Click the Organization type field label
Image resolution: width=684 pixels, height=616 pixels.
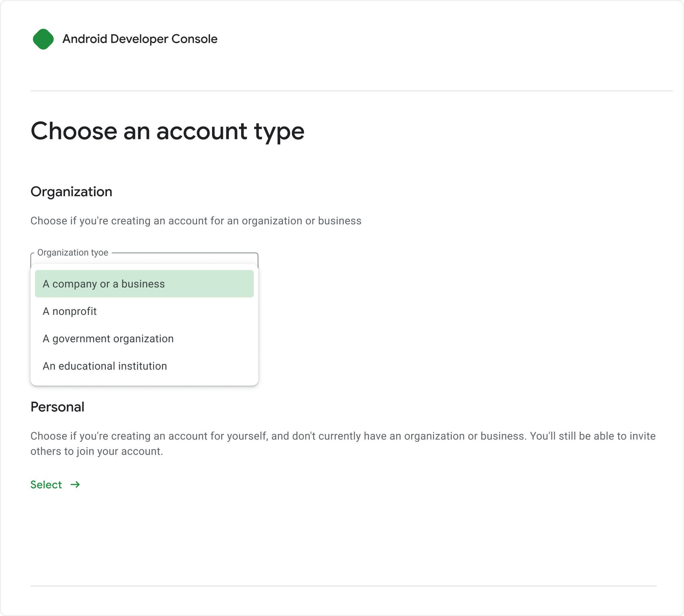click(73, 252)
